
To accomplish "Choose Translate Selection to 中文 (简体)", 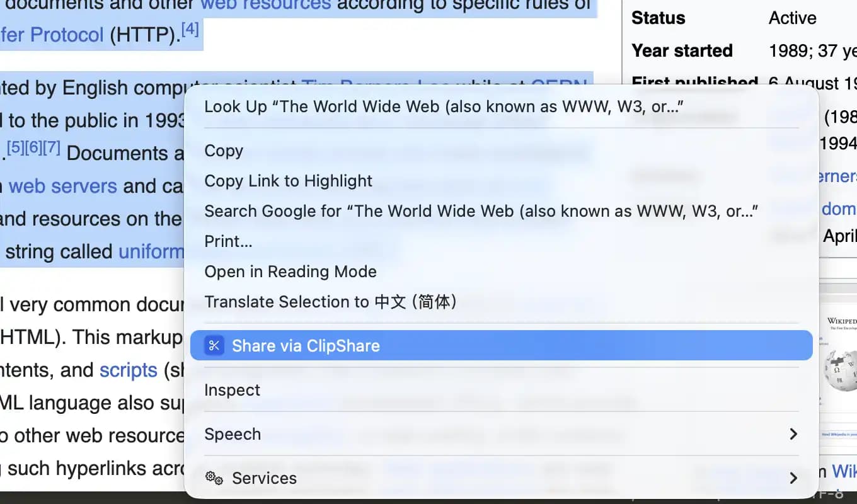I will tap(501, 302).
